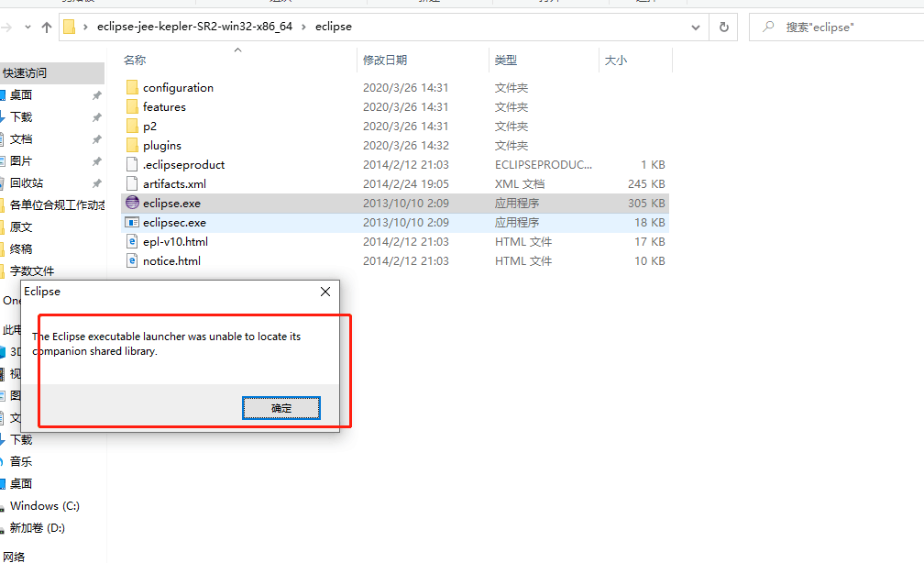Open 音乐 in navigation pane

tap(21, 461)
